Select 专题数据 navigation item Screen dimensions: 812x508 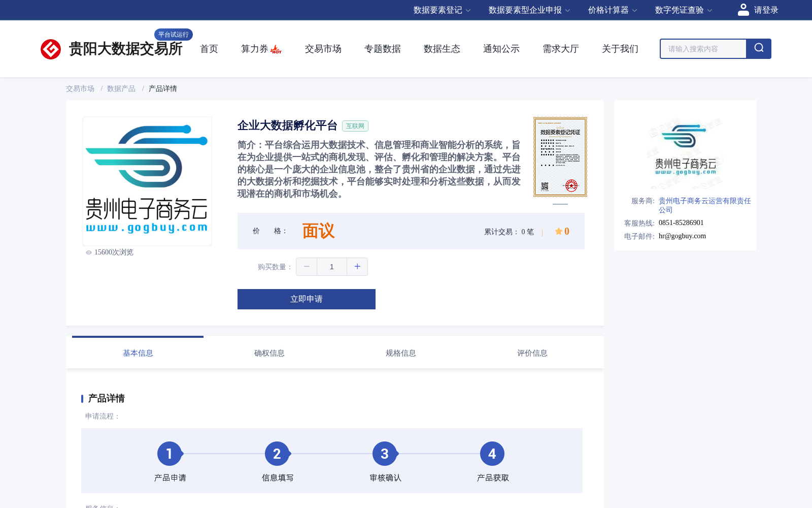click(383, 49)
